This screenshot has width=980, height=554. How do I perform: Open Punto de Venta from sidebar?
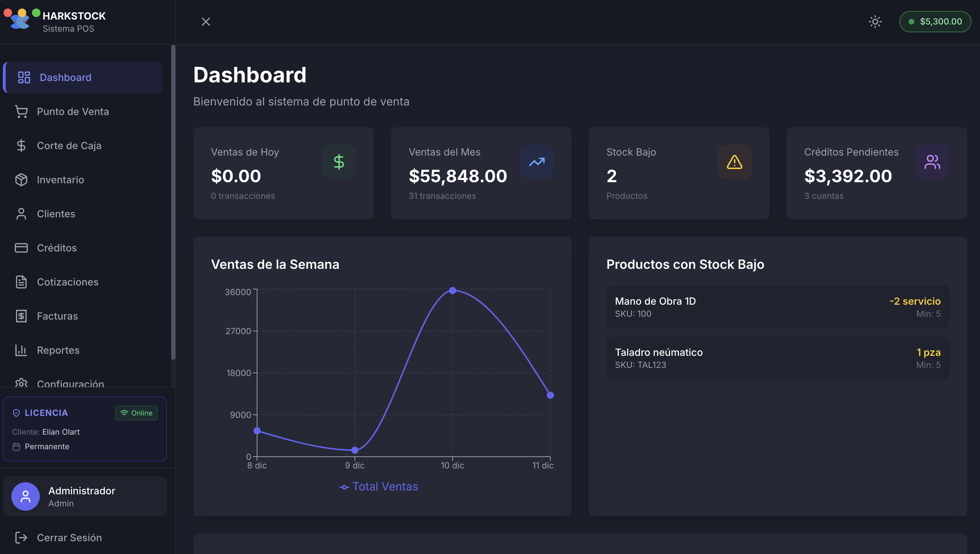tap(73, 112)
